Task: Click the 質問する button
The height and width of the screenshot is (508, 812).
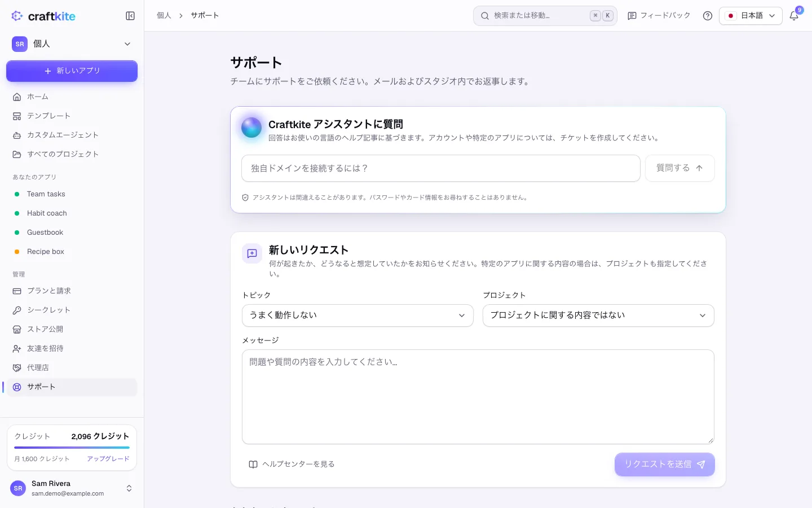Action: point(679,168)
